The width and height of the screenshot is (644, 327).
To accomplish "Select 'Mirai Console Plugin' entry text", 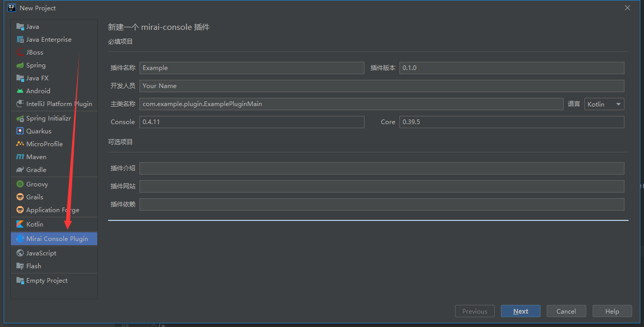I will (57, 239).
